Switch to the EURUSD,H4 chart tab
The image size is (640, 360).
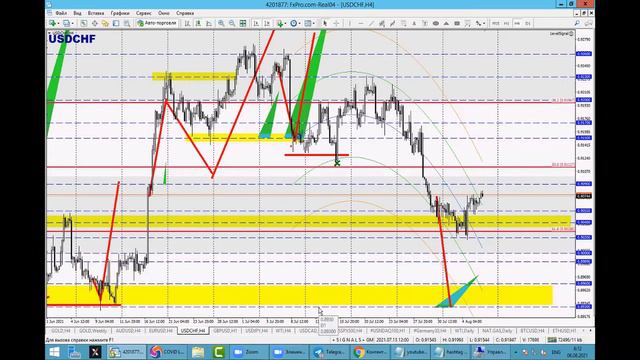[x=161, y=331]
